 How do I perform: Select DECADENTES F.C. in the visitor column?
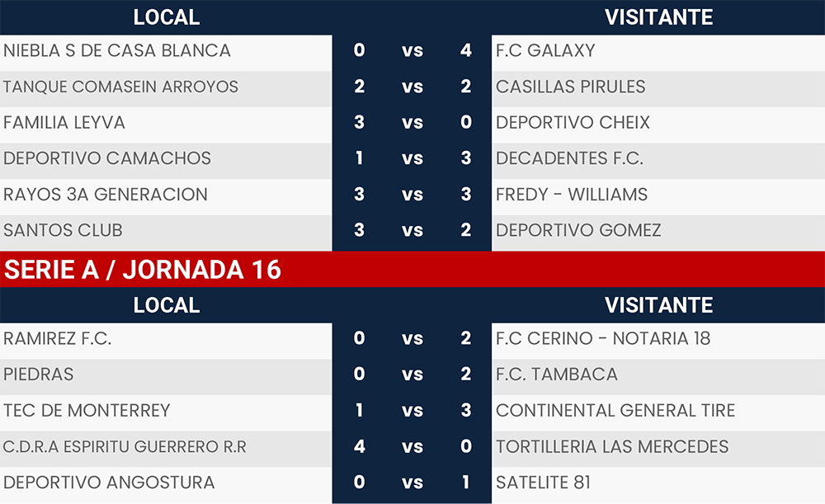pyautogui.click(x=569, y=158)
